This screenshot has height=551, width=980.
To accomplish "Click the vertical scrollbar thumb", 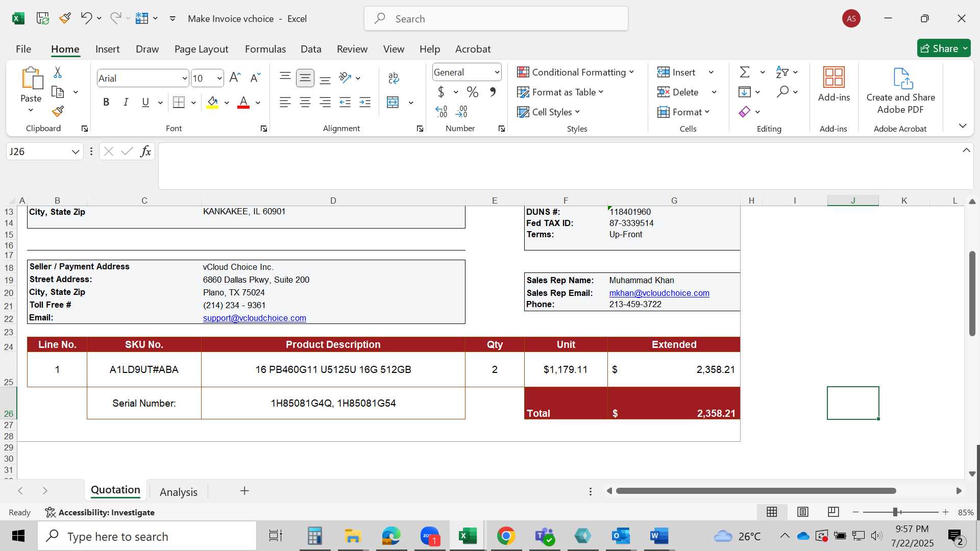I will (x=972, y=293).
